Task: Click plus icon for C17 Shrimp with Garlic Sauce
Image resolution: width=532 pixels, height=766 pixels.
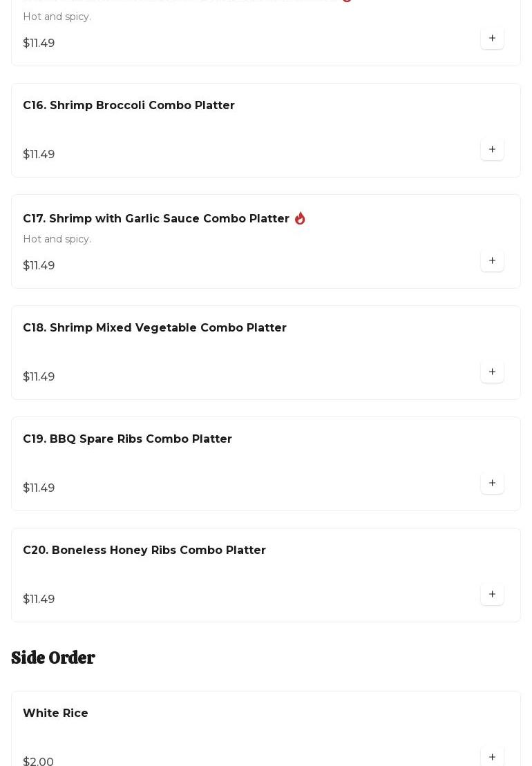Action: pyautogui.click(x=492, y=260)
